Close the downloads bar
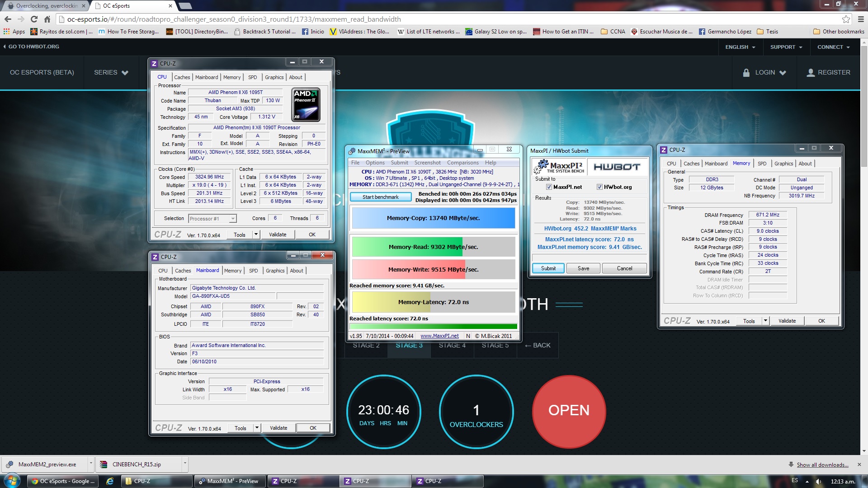 (859, 465)
